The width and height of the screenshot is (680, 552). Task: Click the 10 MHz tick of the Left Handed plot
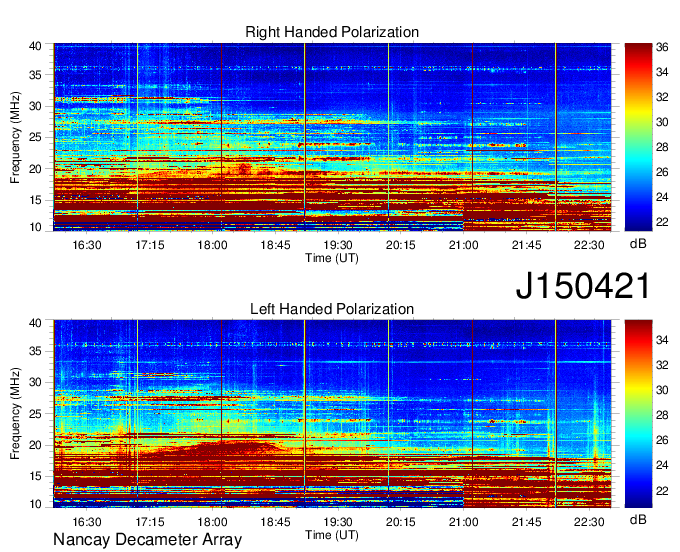[x=35, y=504]
